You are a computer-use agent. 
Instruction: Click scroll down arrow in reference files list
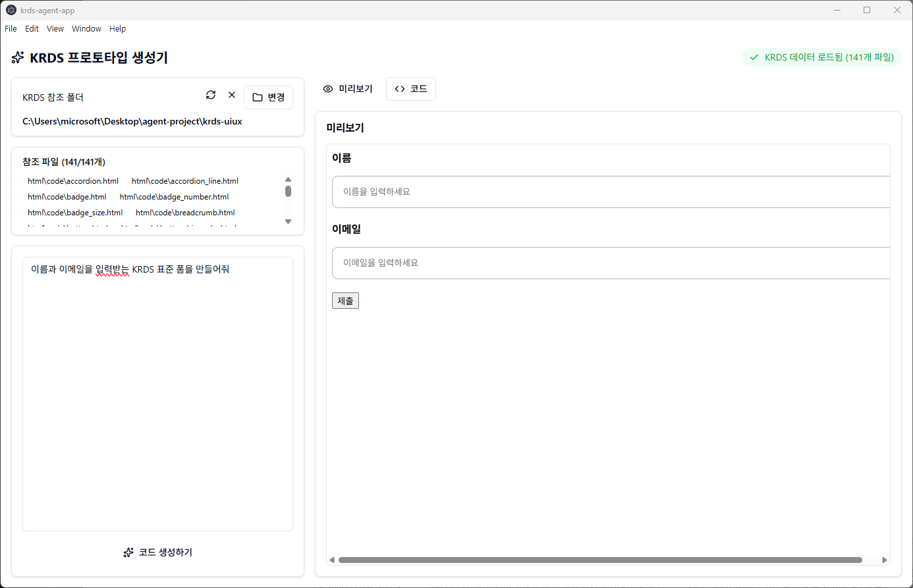[288, 222]
